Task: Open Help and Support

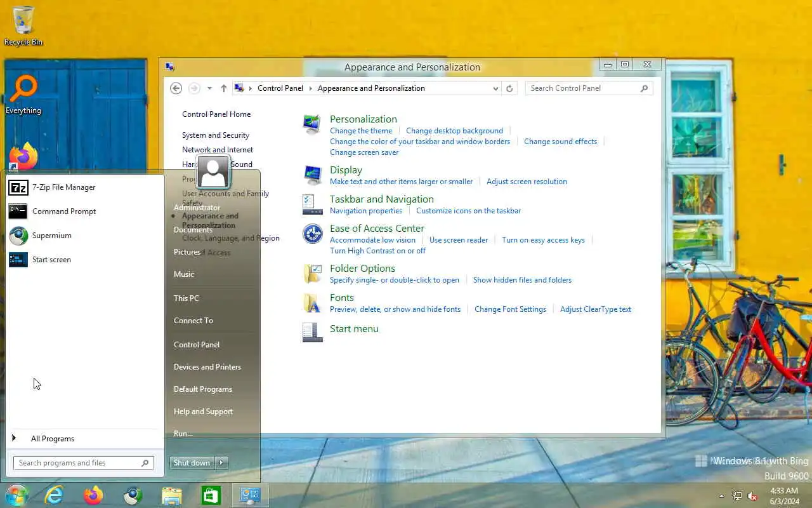Action: click(203, 411)
